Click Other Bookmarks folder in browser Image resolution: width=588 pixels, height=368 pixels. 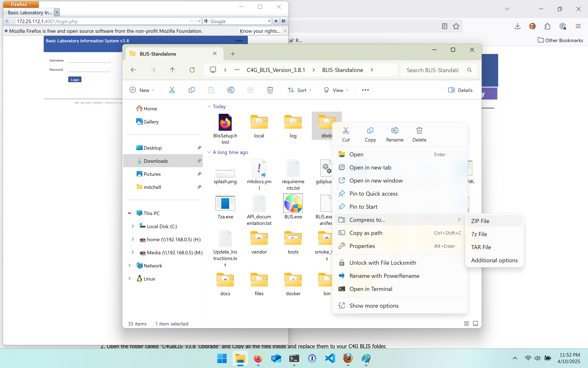click(560, 40)
